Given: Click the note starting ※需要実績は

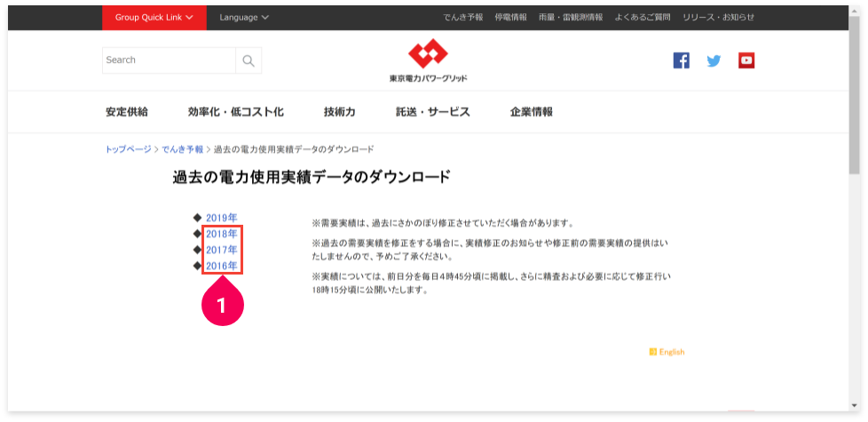Looking at the screenshot, I should 442,224.
